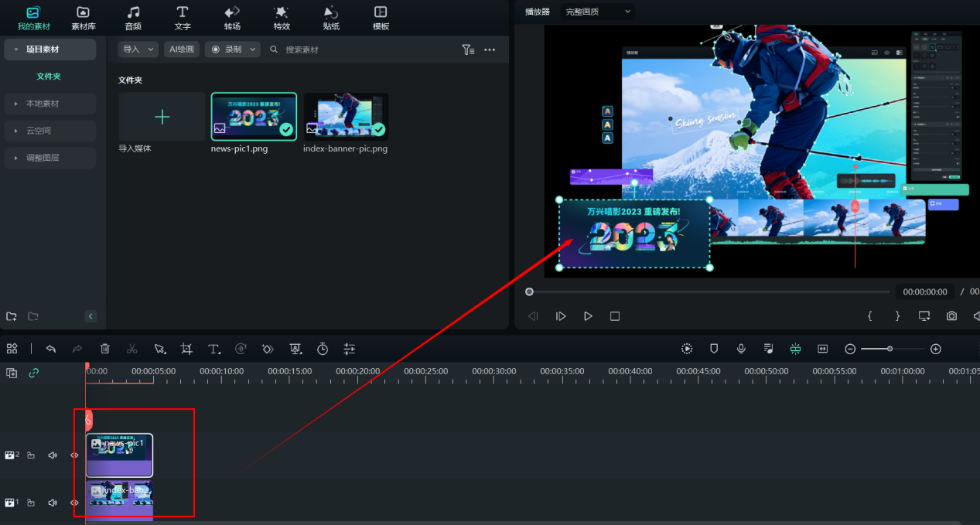Start voiceover recording with microphone icon
980x525 pixels.
pos(741,349)
